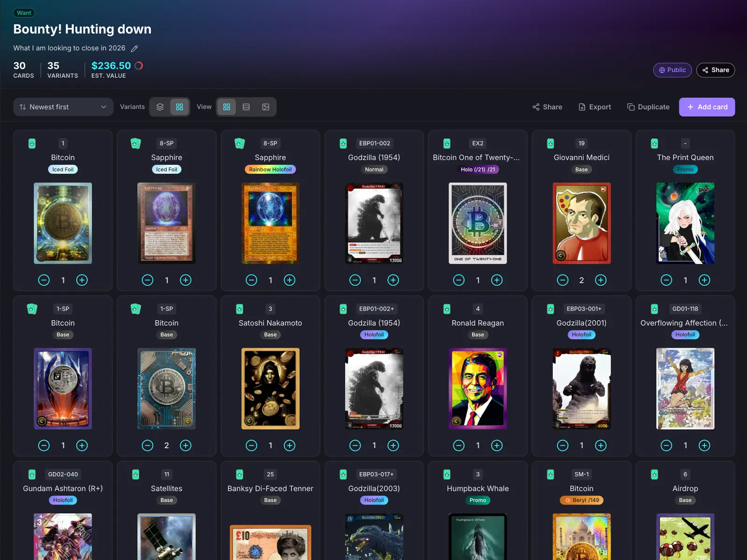This screenshot has width=747, height=560.
Task: Click the EBP01-002+ card number label
Action: [376, 309]
